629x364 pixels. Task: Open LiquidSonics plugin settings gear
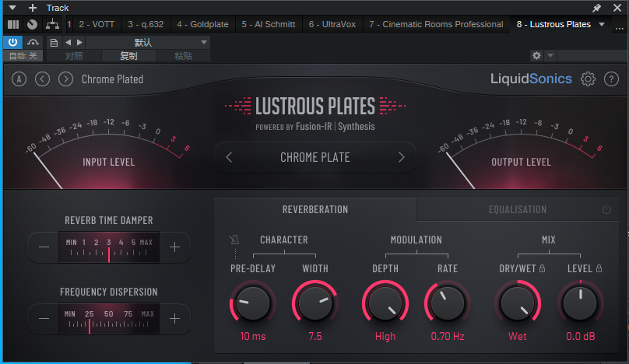click(x=588, y=79)
